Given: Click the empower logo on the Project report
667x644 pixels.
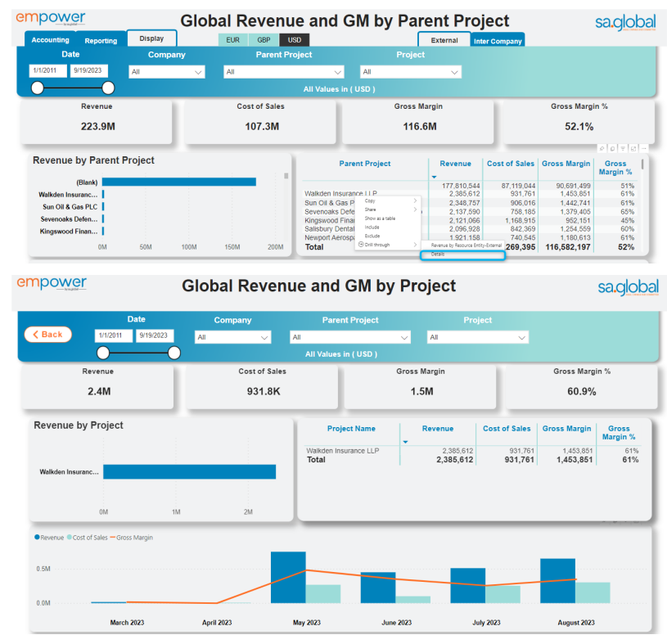Looking at the screenshot, I should (x=52, y=283).
